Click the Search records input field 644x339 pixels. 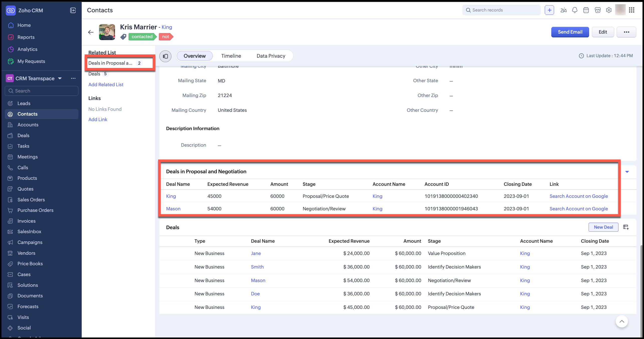pos(501,10)
